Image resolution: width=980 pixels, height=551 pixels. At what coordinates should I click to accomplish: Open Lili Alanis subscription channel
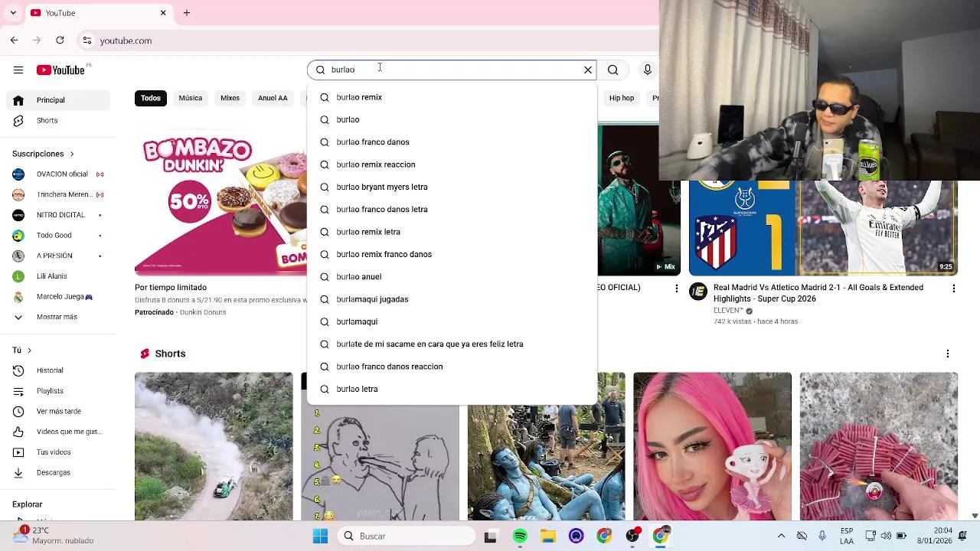pos(60,276)
